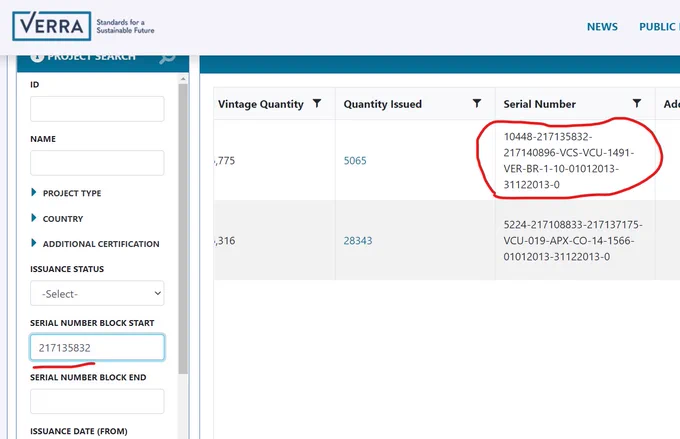Sort by Quantity Issued column header
Image resolution: width=680 pixels, height=439 pixels.
(382, 104)
